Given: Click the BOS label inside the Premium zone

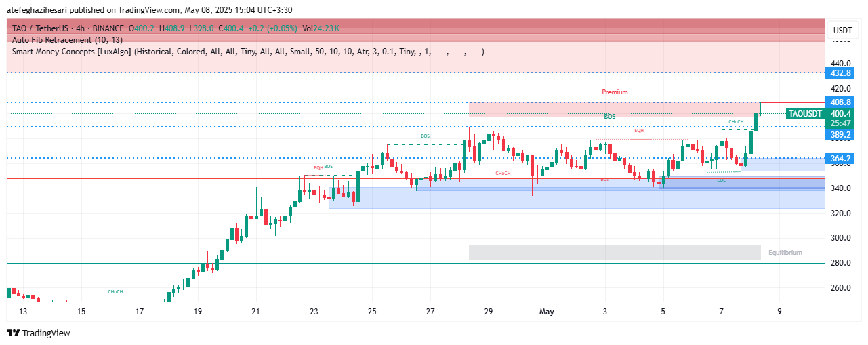Looking at the screenshot, I should (x=610, y=117).
